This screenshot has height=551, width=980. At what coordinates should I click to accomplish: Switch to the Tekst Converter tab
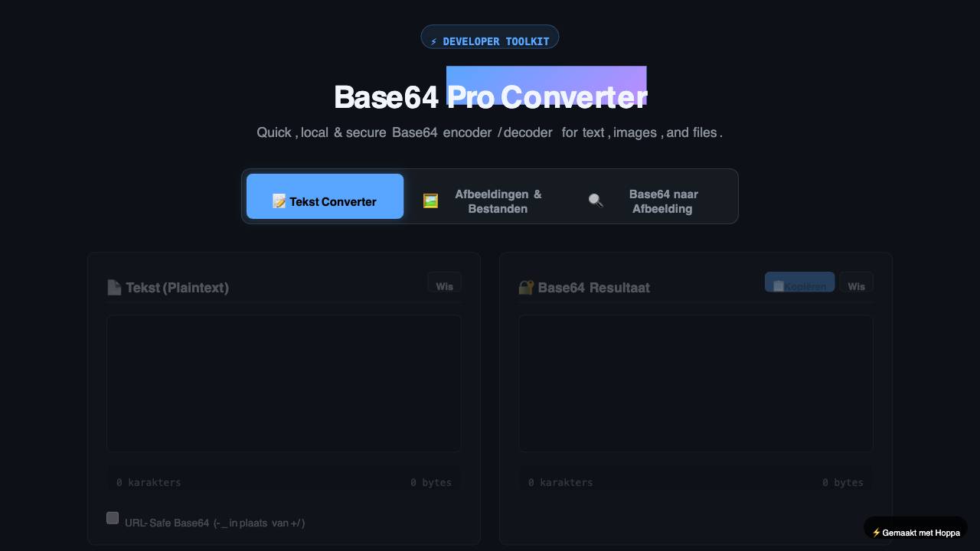(325, 197)
